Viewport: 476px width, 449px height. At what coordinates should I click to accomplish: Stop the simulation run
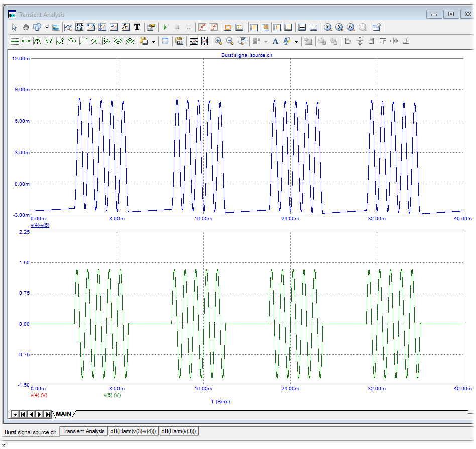pyautogui.click(x=177, y=27)
